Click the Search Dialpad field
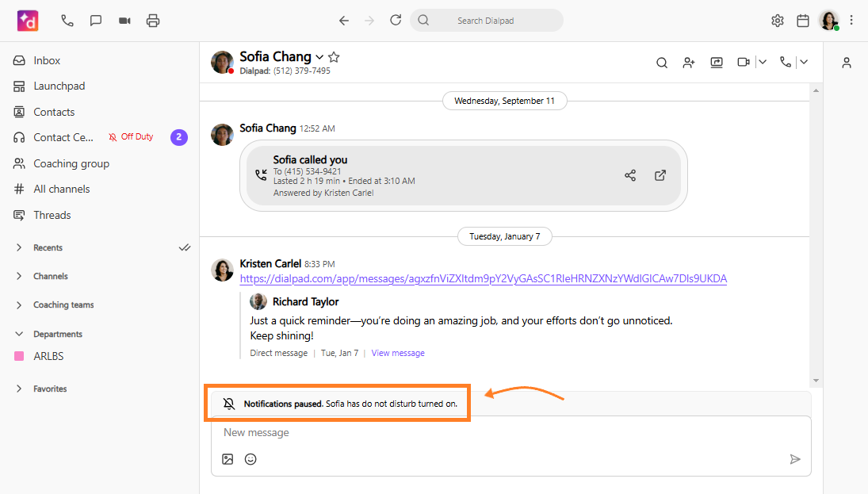 coord(487,21)
